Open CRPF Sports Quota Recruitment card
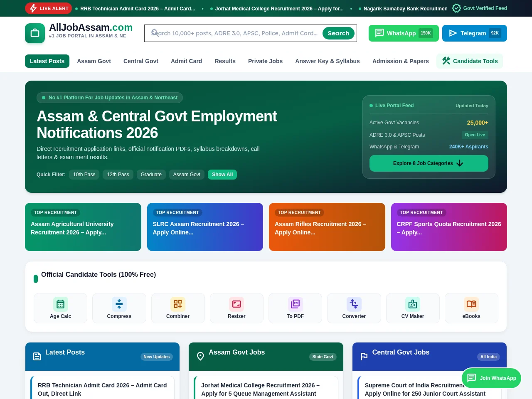The image size is (532, 399). pyautogui.click(x=449, y=227)
